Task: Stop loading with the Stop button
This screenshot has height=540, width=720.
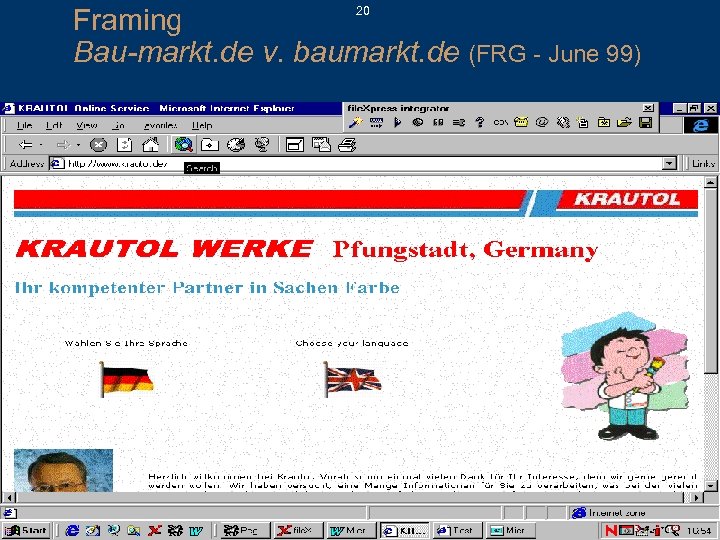Action: (98, 145)
